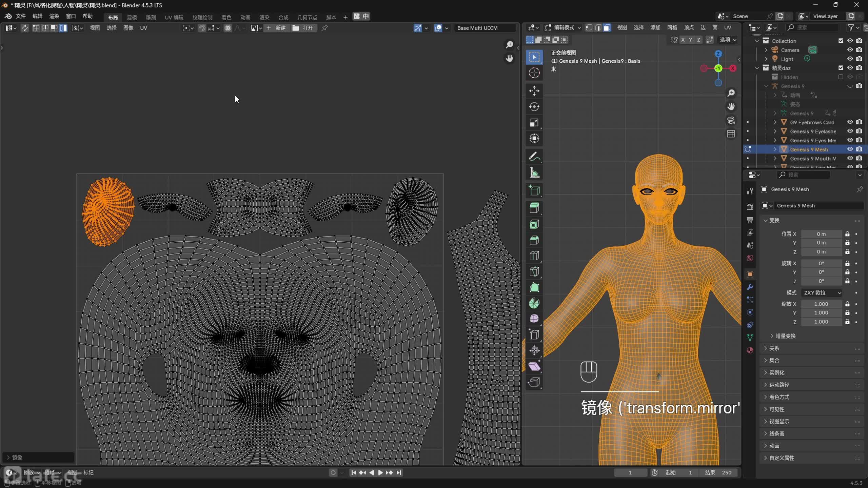Click the 缩放 X value field
Viewport: 868px width, 488px height.
click(x=821, y=304)
